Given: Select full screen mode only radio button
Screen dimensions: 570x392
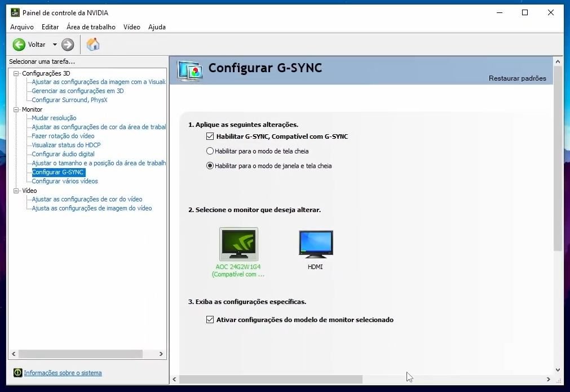Looking at the screenshot, I should (210, 151).
